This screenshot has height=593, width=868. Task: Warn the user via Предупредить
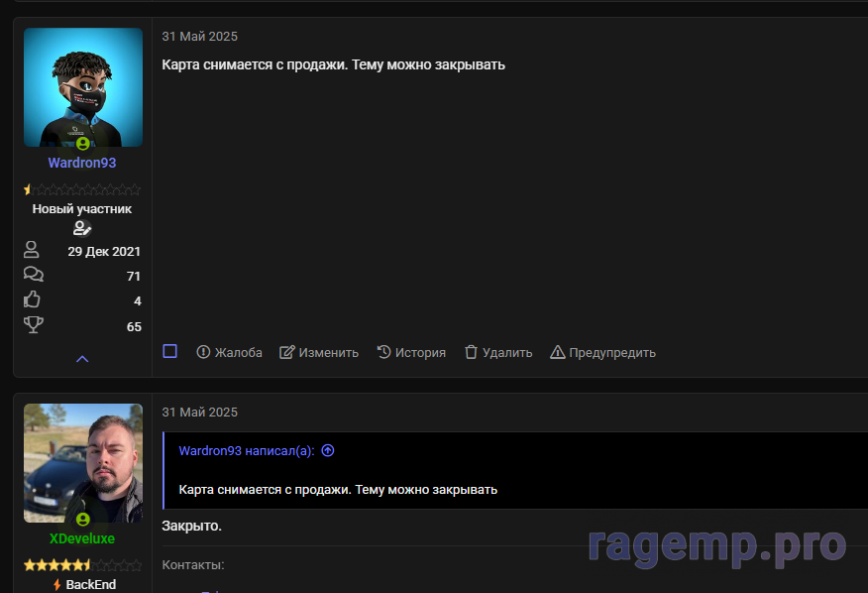coord(602,352)
